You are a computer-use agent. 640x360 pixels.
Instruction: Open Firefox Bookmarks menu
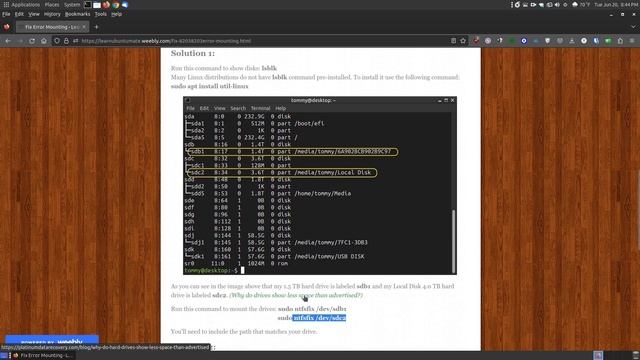point(78,14)
